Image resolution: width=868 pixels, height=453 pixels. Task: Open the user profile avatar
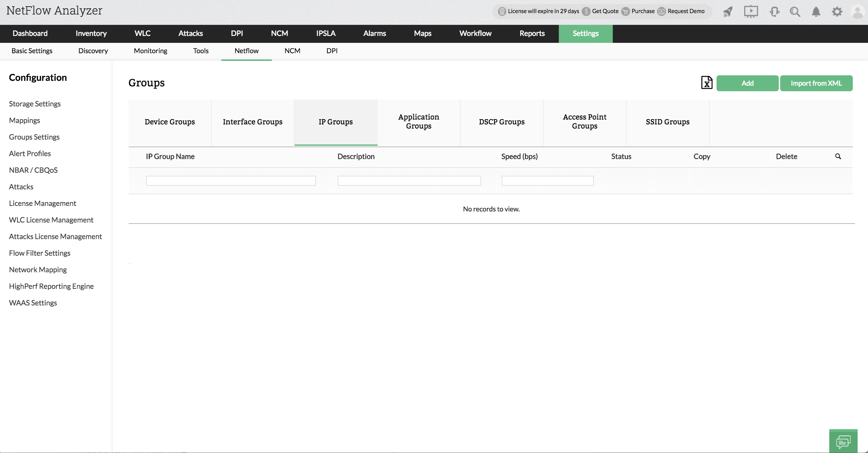coord(857,12)
